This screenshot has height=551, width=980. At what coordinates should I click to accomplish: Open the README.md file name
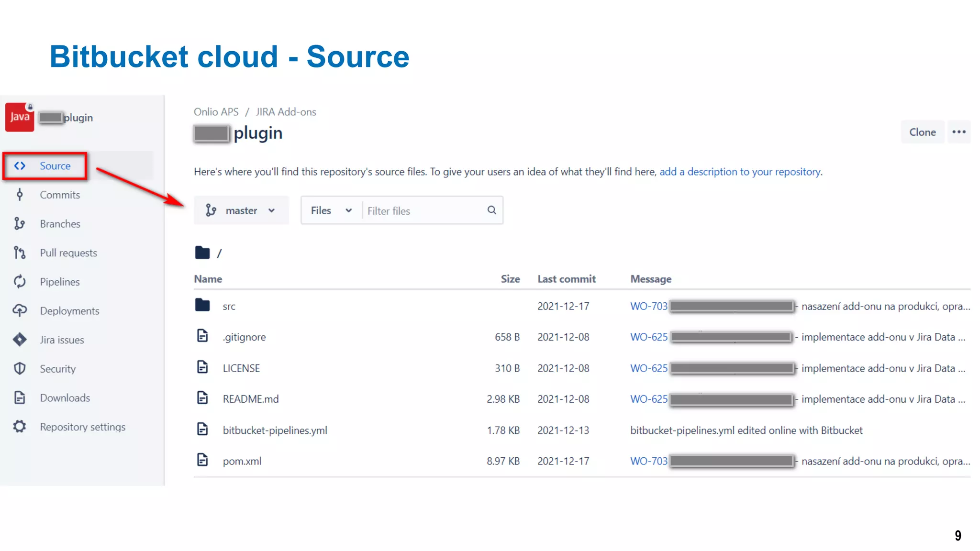251,399
